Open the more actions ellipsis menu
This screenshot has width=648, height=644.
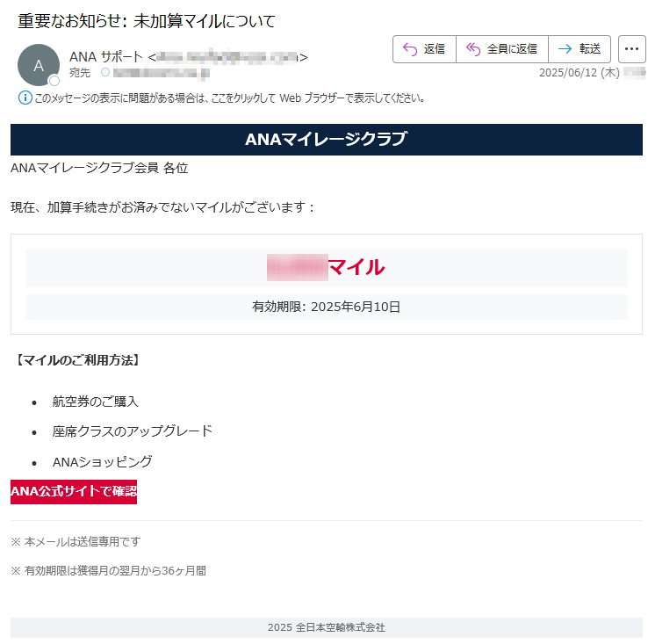[632, 49]
